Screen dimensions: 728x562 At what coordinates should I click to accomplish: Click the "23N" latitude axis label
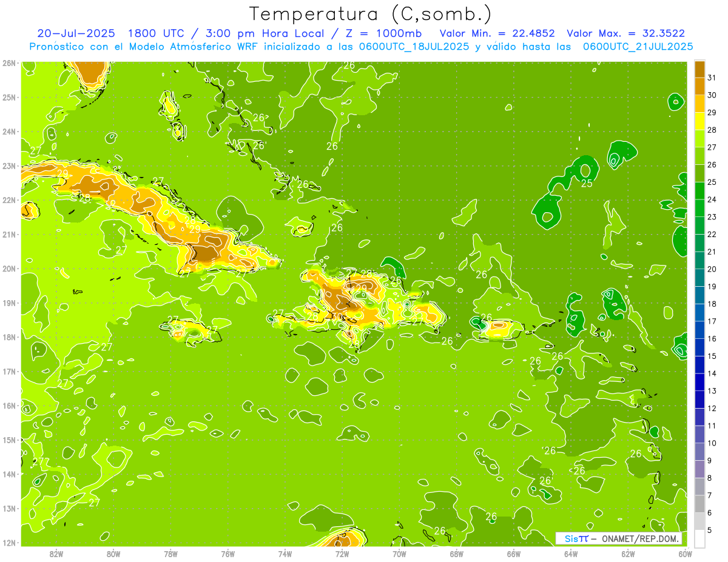pos(9,166)
